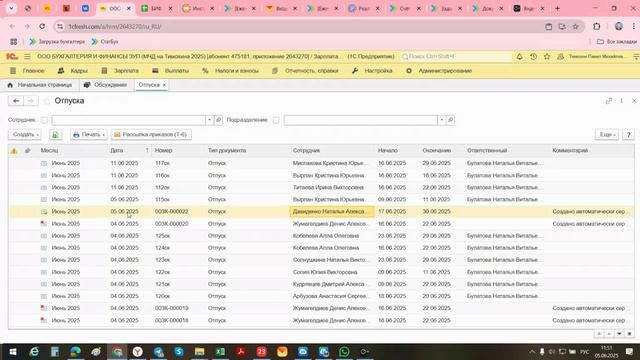Go forward with the right arrow button
Screen dimensions: 640x360
tap(31, 101)
